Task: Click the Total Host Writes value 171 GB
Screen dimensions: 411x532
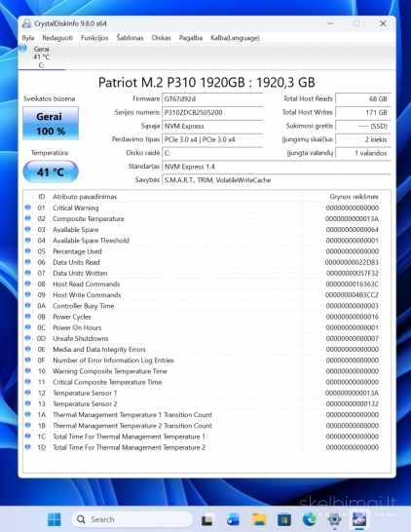Action: coord(363,112)
